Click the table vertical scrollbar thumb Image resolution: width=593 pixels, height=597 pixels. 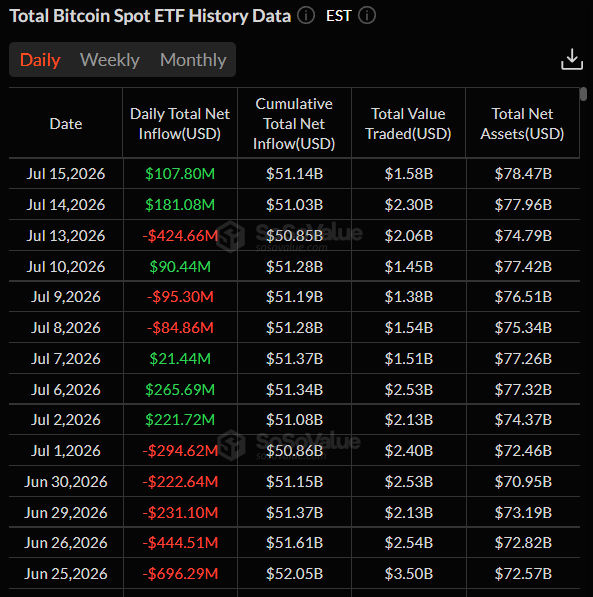[x=583, y=94]
